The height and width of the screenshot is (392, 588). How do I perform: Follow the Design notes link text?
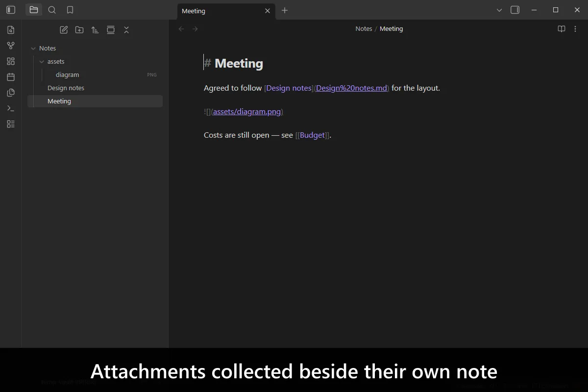tap(289, 88)
